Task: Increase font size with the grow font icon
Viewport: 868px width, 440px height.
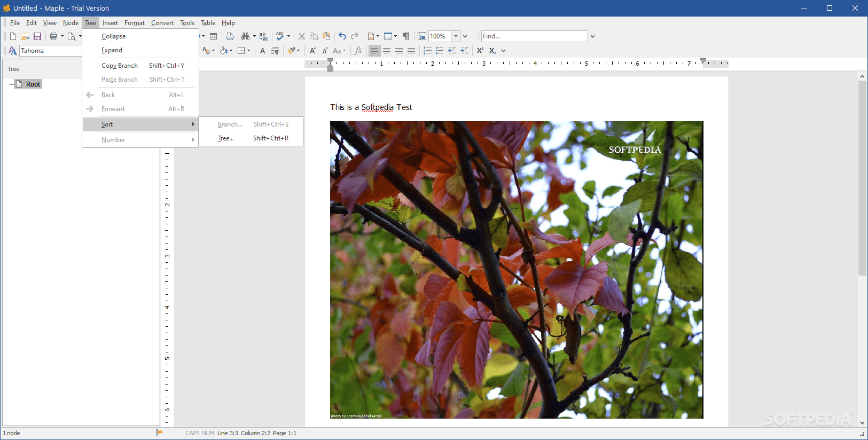Action: [x=313, y=51]
